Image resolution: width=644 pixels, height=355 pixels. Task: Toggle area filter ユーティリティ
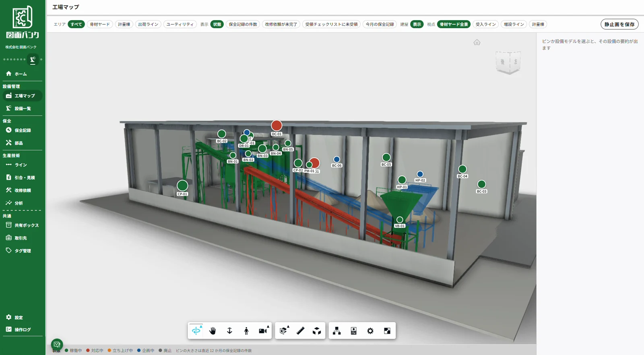pyautogui.click(x=180, y=25)
